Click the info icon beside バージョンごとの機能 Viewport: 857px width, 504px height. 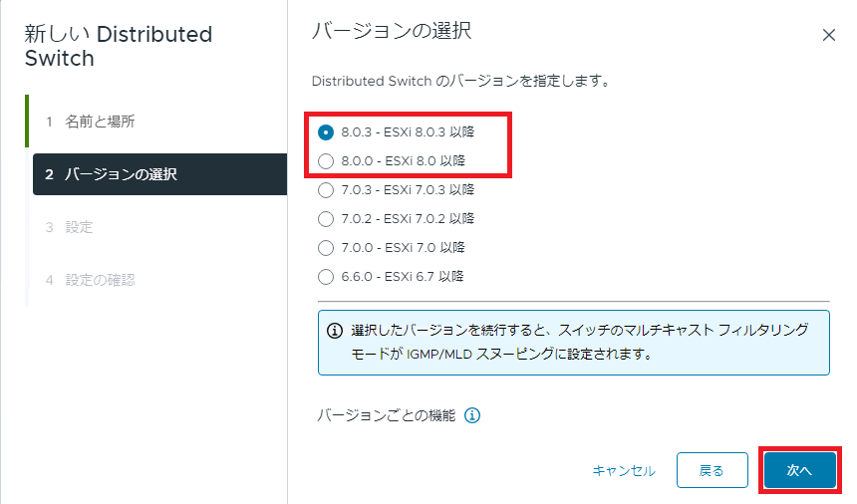coord(472,415)
